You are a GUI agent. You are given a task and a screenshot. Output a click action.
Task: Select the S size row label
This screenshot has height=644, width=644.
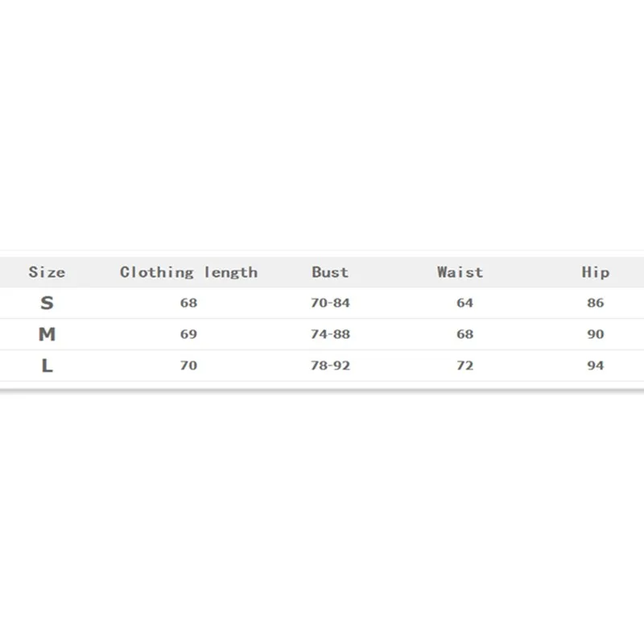(x=47, y=303)
